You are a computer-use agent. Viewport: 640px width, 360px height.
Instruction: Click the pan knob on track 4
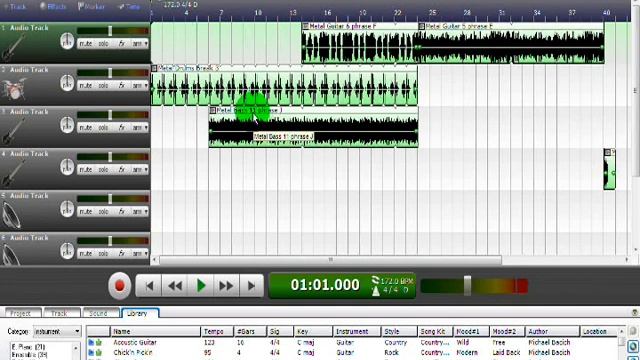pos(67,167)
